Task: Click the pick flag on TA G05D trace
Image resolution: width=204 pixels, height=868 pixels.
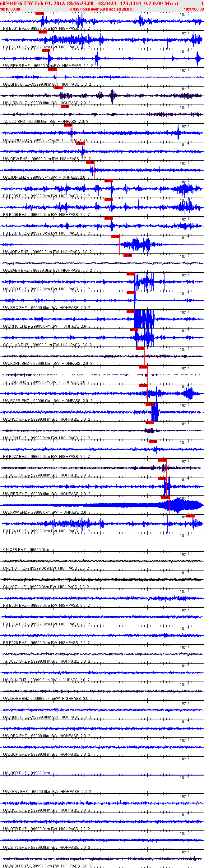Action: pyautogui.click(x=162, y=460)
